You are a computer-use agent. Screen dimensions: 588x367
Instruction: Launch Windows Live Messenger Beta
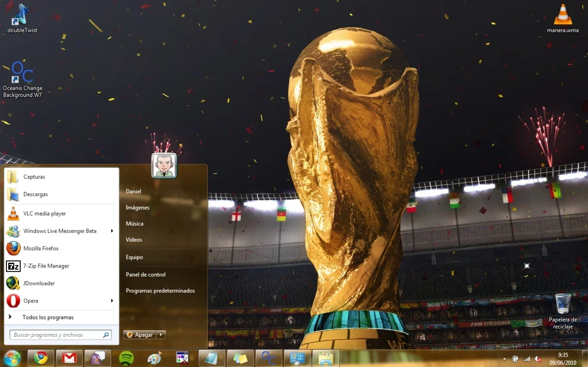click(x=62, y=231)
